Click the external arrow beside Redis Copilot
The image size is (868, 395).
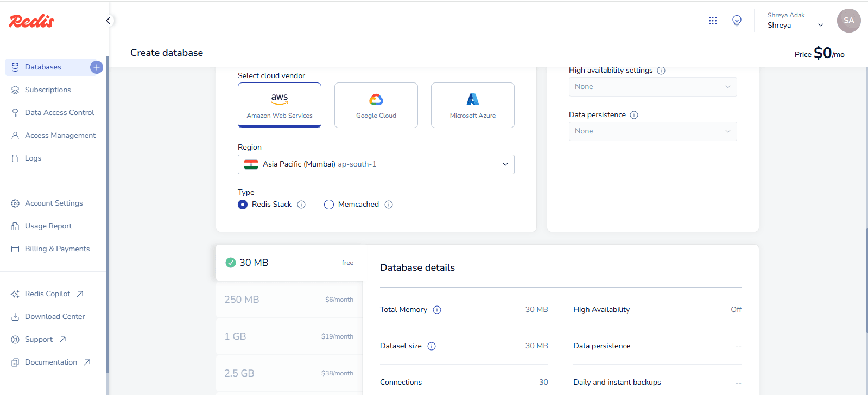point(80,294)
